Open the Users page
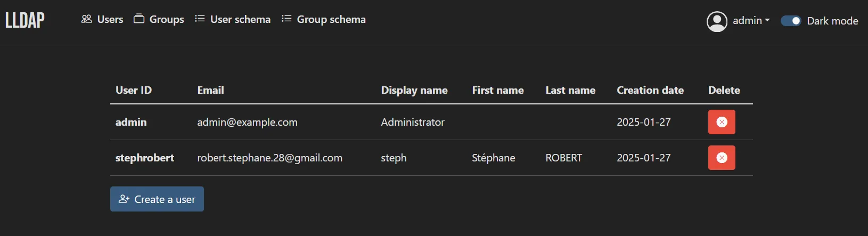 coord(110,19)
